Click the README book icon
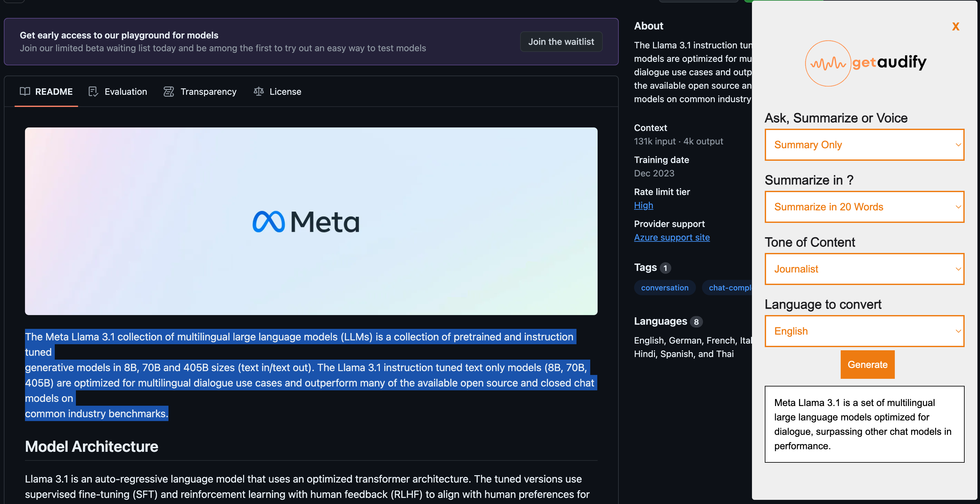Screen dimensions: 980x504 pyautogui.click(x=25, y=91)
